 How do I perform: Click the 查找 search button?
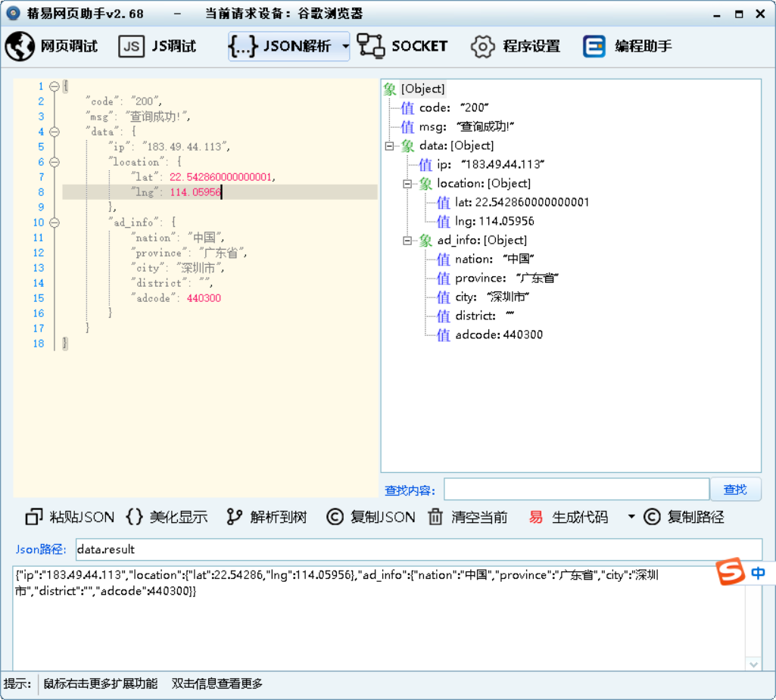click(734, 490)
